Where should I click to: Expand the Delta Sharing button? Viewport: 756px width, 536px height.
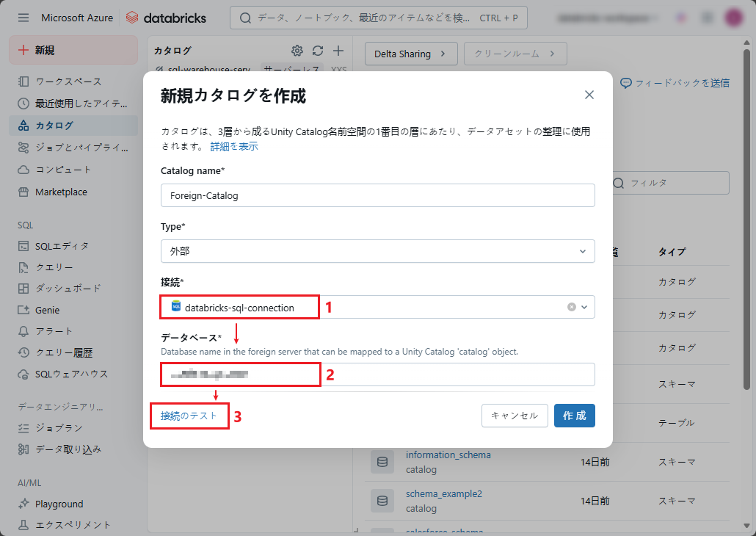[x=410, y=54]
